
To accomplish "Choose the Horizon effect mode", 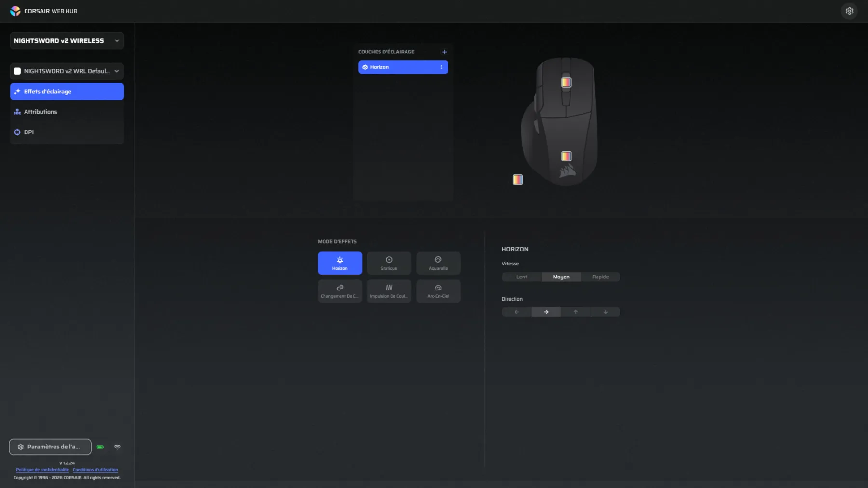I will pyautogui.click(x=340, y=263).
